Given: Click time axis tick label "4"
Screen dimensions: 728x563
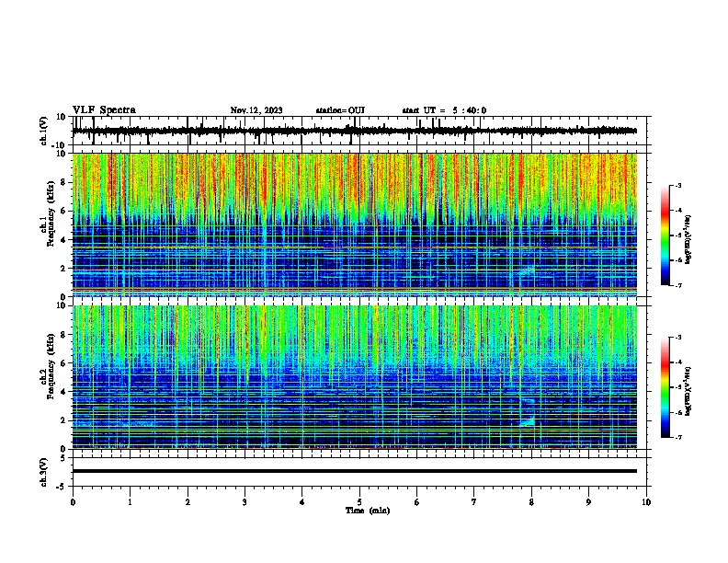Looking at the screenshot, I should coord(302,502).
